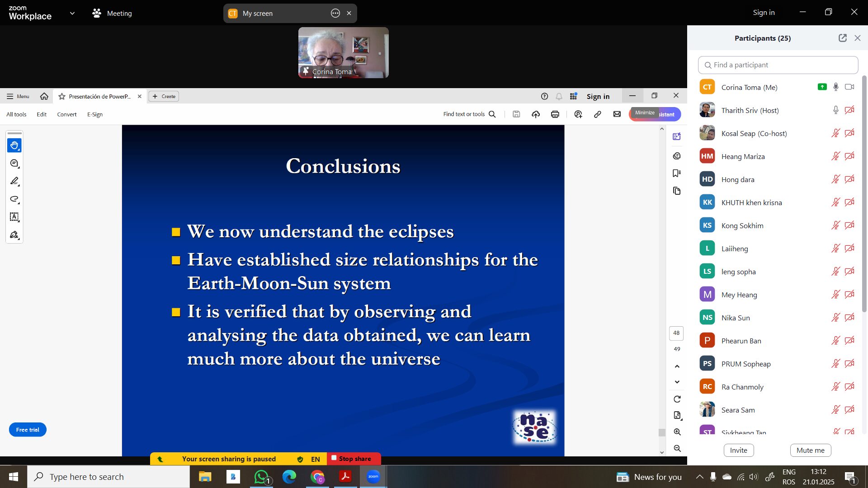Click the Home icon in Acrobat
This screenshot has height=488, width=868.
44,96
